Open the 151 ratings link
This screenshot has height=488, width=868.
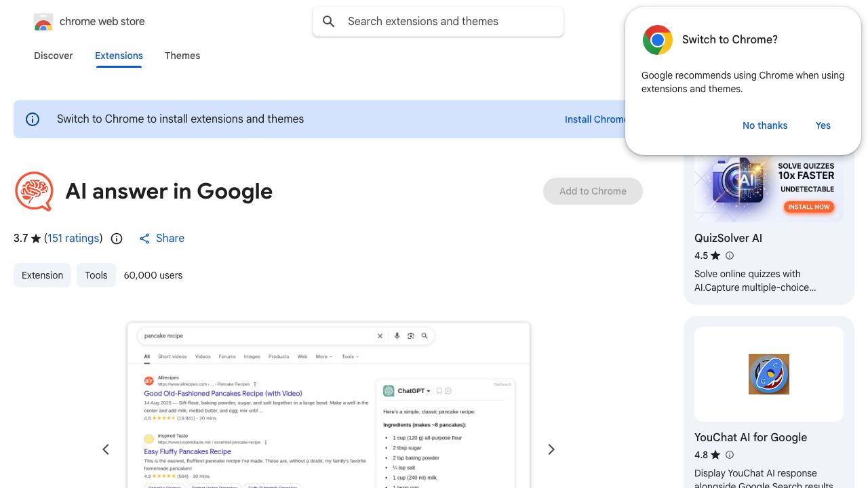click(x=73, y=239)
